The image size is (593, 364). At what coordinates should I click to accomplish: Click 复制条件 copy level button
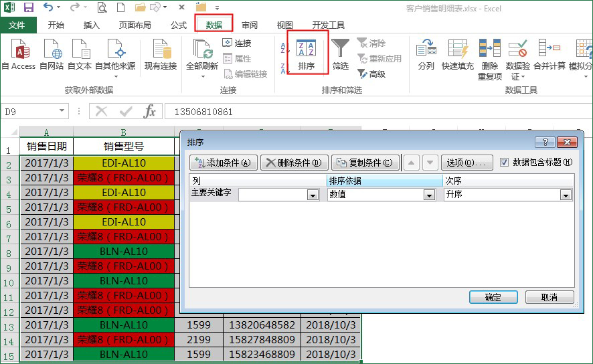pyautogui.click(x=365, y=163)
